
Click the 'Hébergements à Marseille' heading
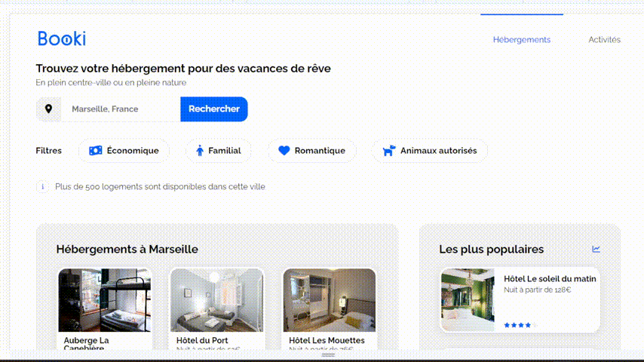[127, 249]
